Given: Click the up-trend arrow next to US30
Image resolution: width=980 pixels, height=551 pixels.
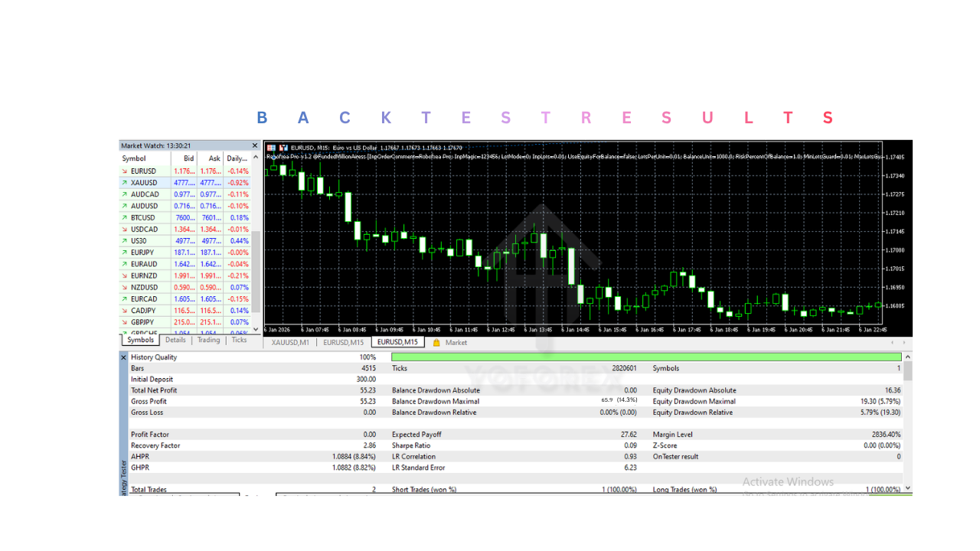Looking at the screenshot, I should click(x=125, y=240).
